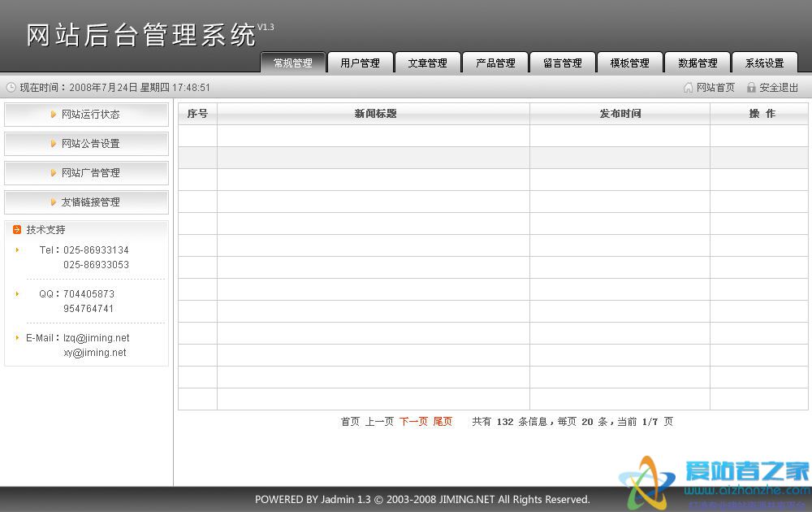Click the 首页 pagination link
Screen dimensions: 812x512
pyautogui.click(x=350, y=422)
